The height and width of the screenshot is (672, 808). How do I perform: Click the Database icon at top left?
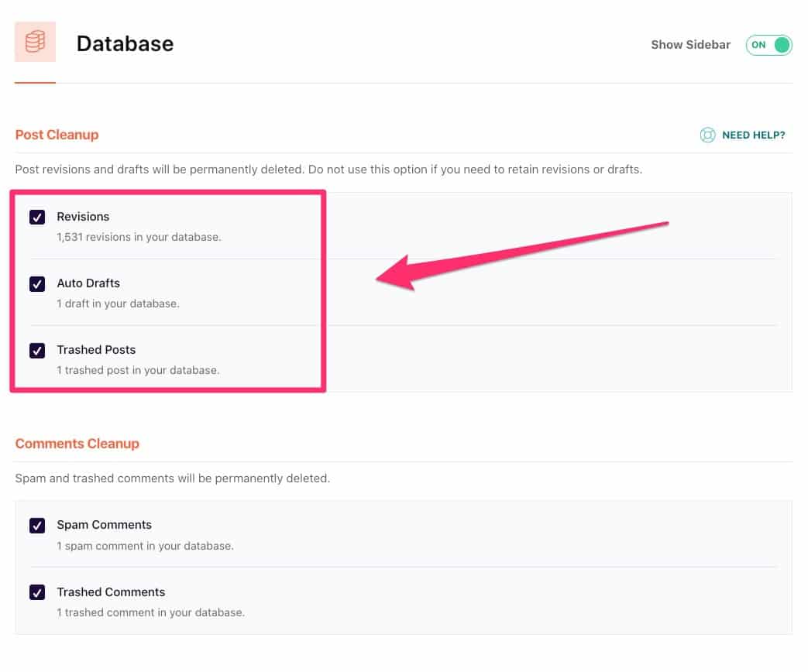coord(35,43)
